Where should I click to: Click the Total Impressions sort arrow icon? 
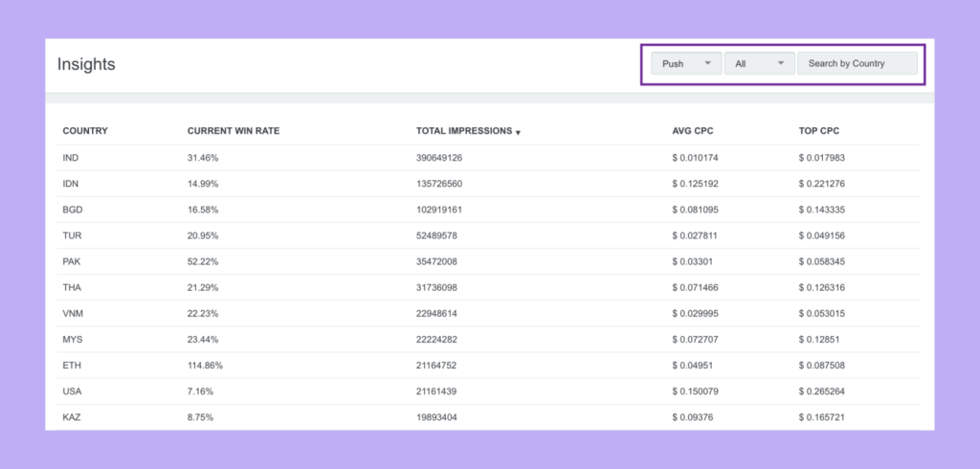point(518,132)
